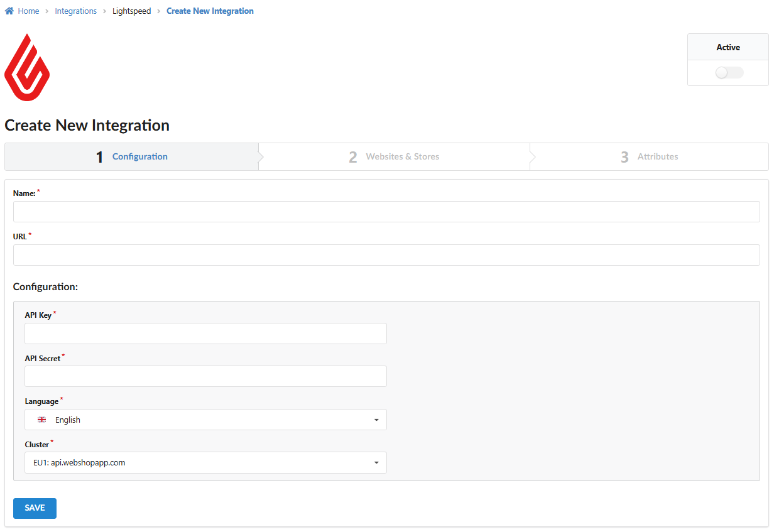This screenshot has height=532, width=774.
Task: Open the Integrations breadcrumb link
Action: 75,11
